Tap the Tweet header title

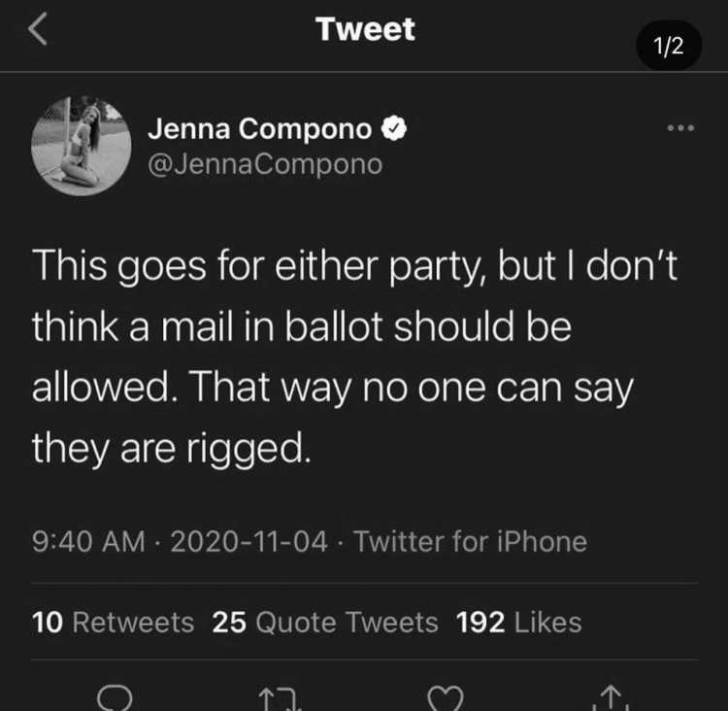pyautogui.click(x=365, y=29)
